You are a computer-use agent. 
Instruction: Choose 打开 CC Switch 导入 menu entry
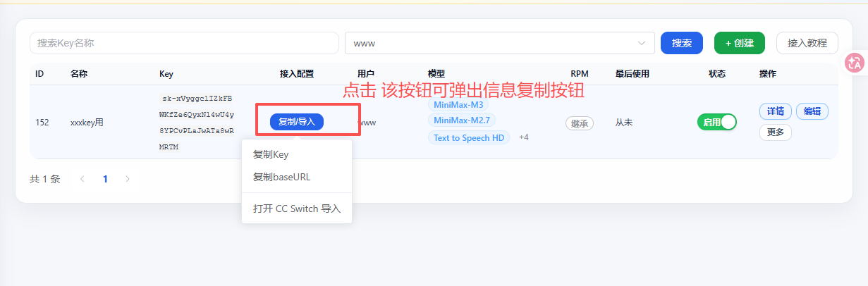coord(297,209)
